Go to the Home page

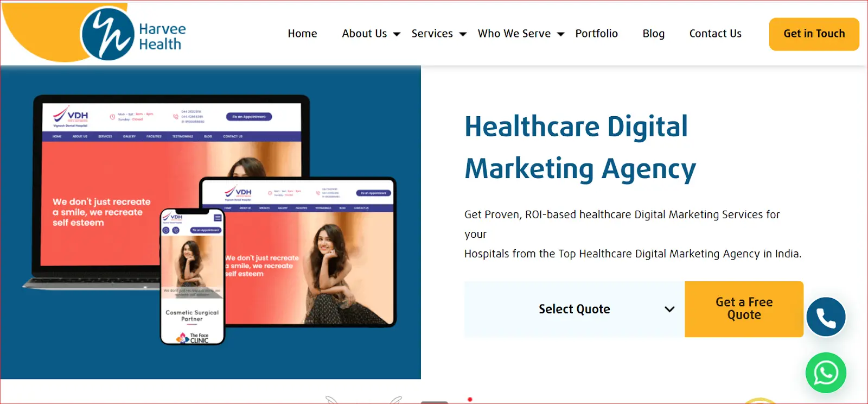click(302, 34)
